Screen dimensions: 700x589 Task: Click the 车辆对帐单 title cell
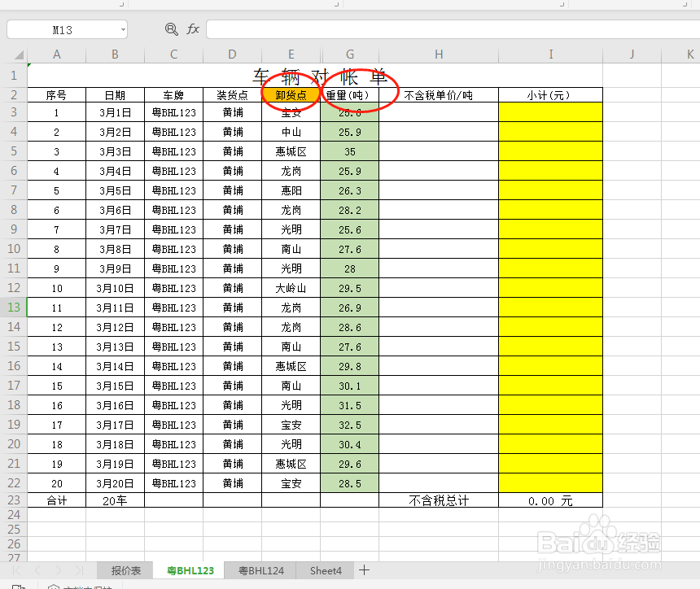click(315, 76)
